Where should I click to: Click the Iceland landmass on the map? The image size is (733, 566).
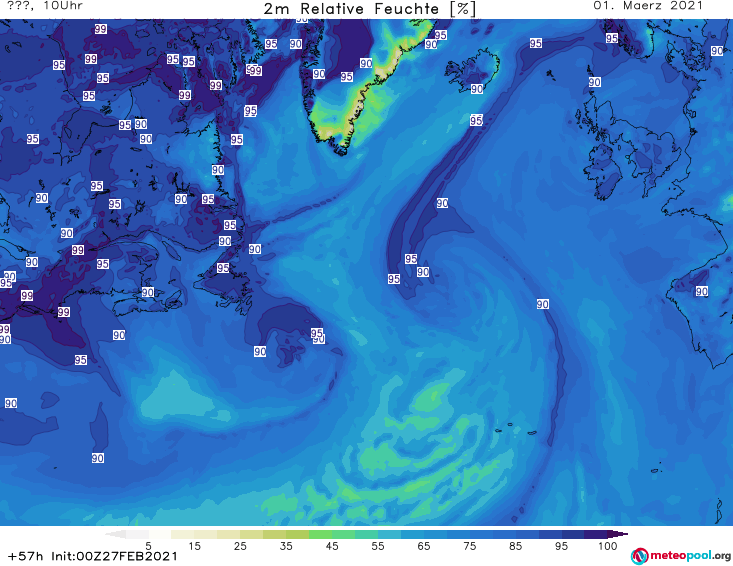pyautogui.click(x=473, y=69)
